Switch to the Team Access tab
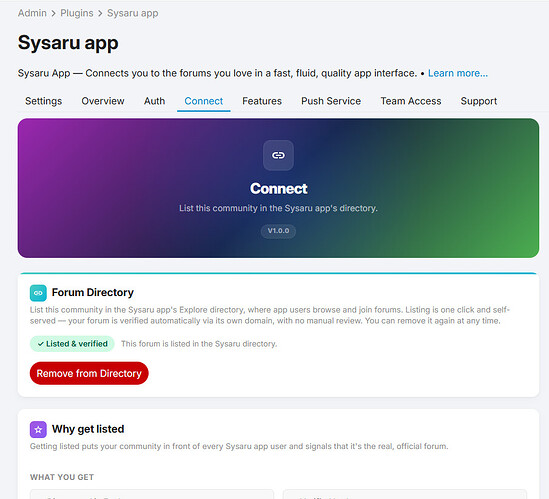This screenshot has height=499, width=549. coord(411,101)
